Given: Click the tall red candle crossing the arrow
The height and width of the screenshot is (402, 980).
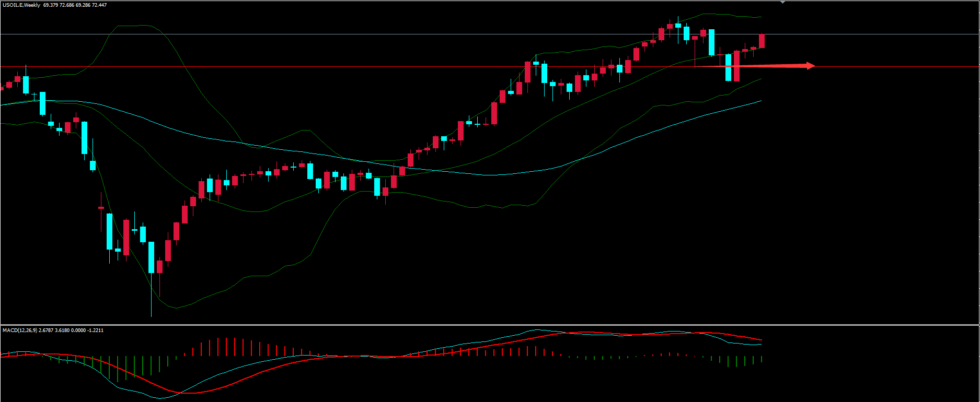Looking at the screenshot, I should click(x=737, y=66).
